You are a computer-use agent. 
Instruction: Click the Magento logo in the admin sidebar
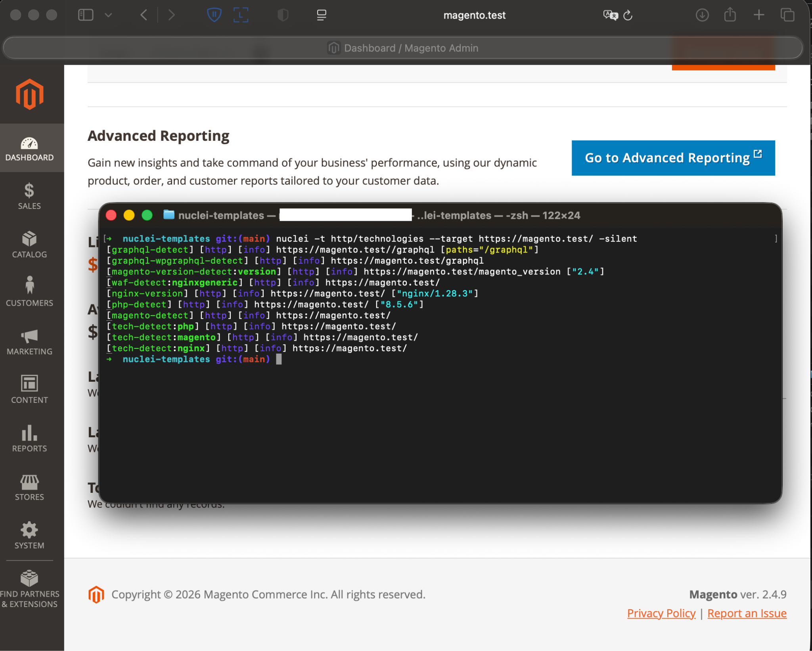pyautogui.click(x=30, y=94)
